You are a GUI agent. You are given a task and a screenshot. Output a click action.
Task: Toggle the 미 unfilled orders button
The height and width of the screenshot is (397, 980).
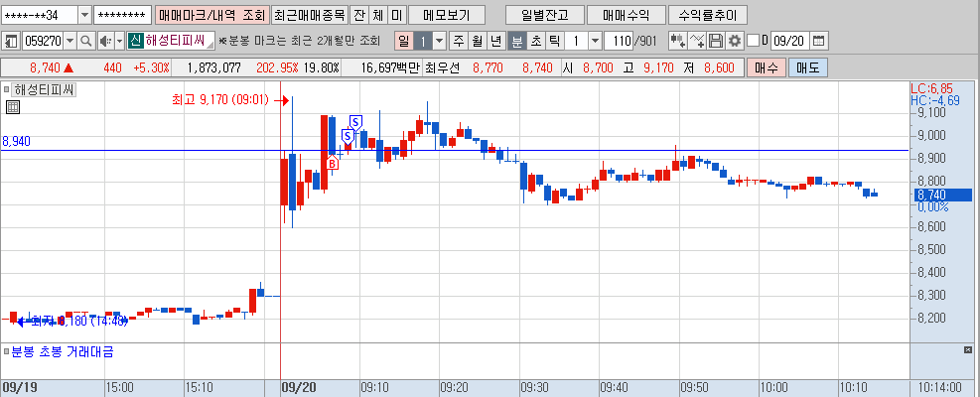pyautogui.click(x=396, y=15)
